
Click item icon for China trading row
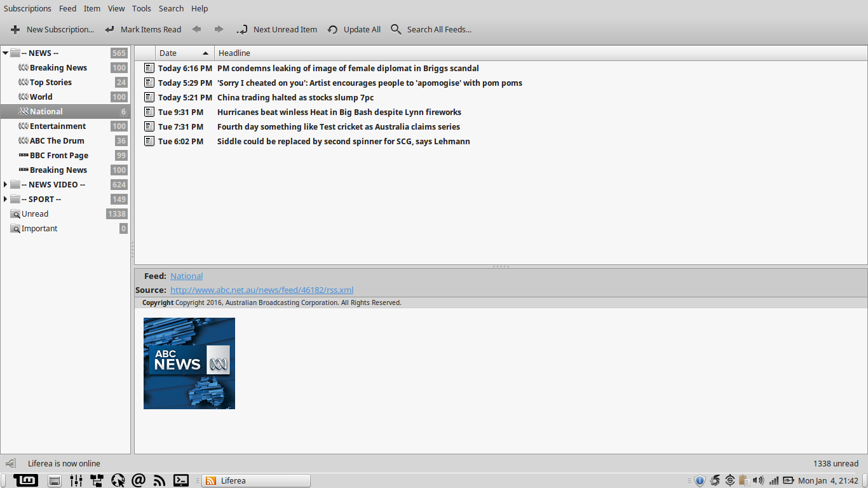149,97
